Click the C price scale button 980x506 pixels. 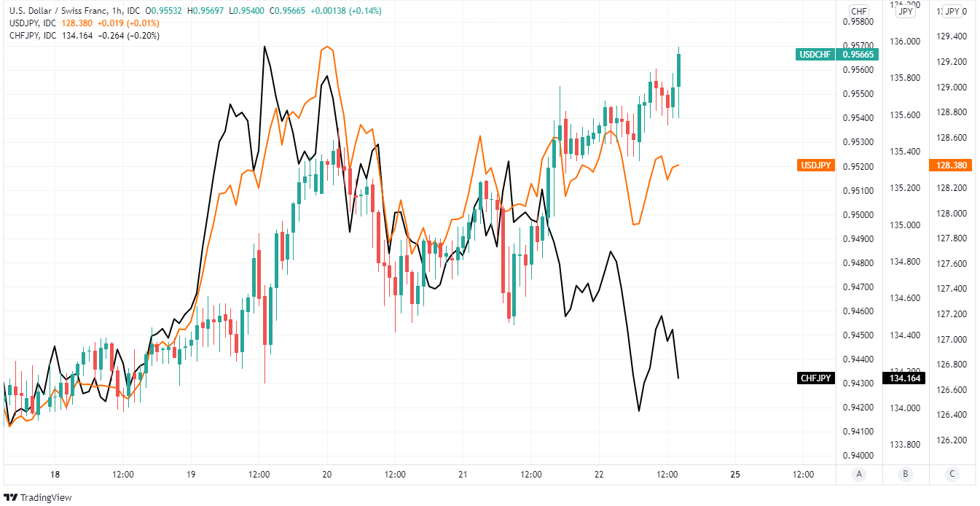pos(952,475)
